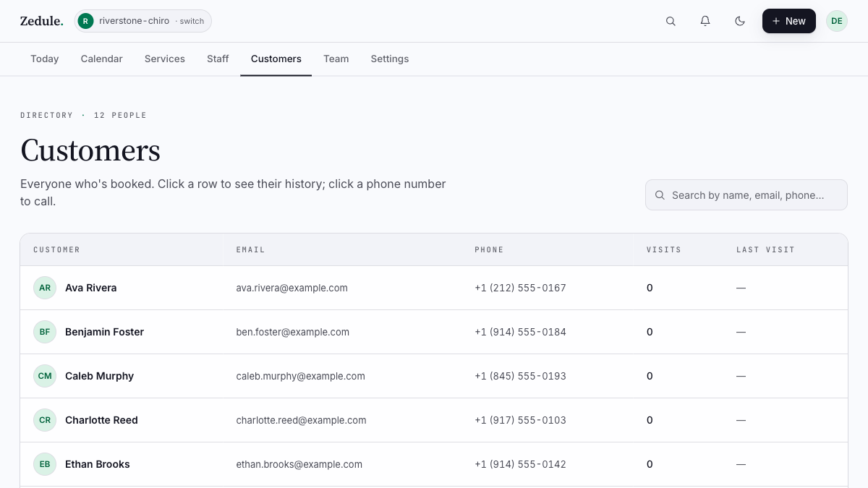Open Charlotte Reed's customer row
Image resolution: width=868 pixels, height=488 pixels.
pyautogui.click(x=434, y=420)
